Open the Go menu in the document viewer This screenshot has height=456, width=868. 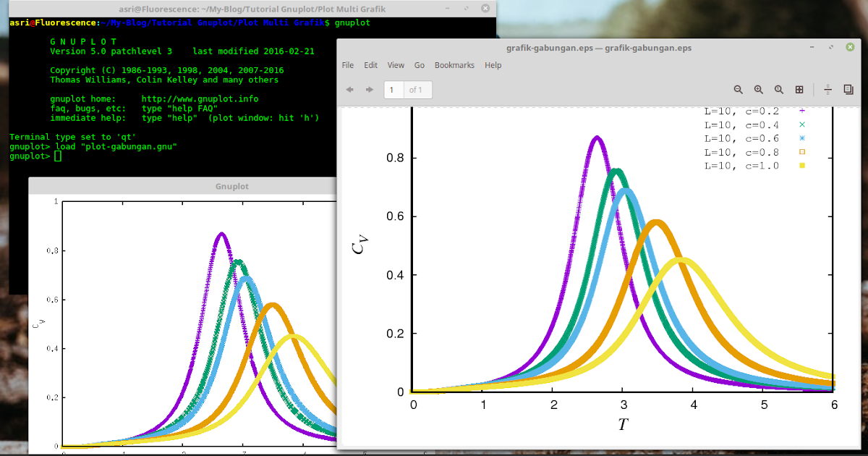pyautogui.click(x=419, y=65)
